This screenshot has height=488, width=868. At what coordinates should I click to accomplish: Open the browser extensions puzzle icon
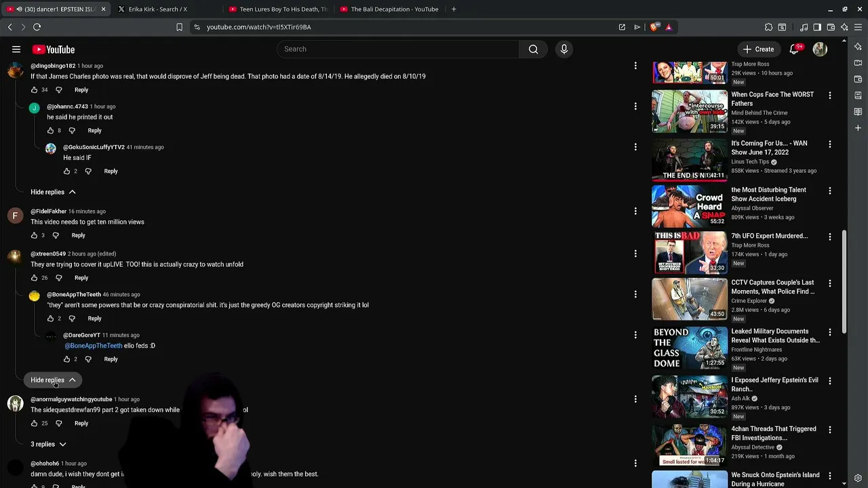coord(768,27)
